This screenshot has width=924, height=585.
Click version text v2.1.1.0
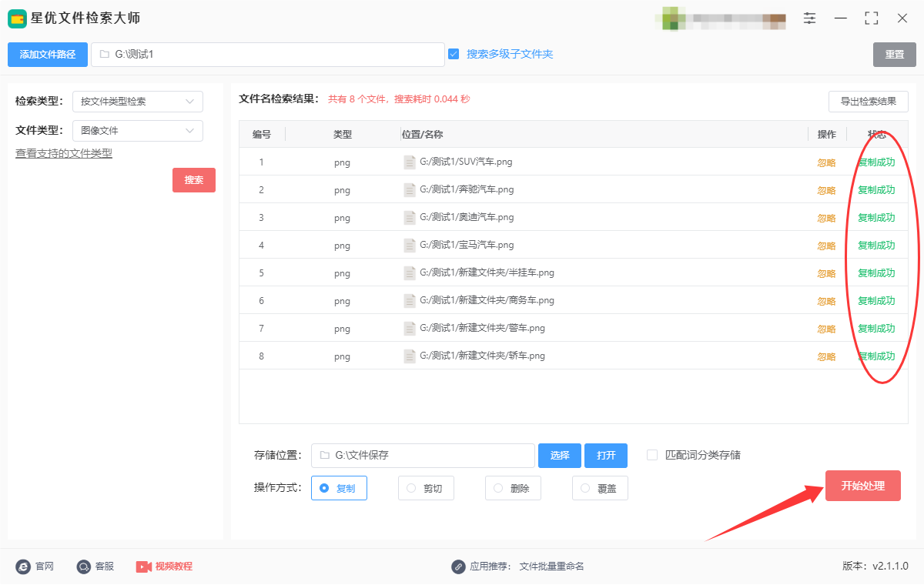[x=890, y=567]
